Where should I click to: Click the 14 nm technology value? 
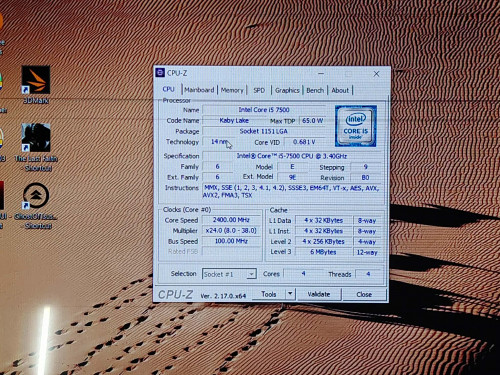(x=218, y=142)
